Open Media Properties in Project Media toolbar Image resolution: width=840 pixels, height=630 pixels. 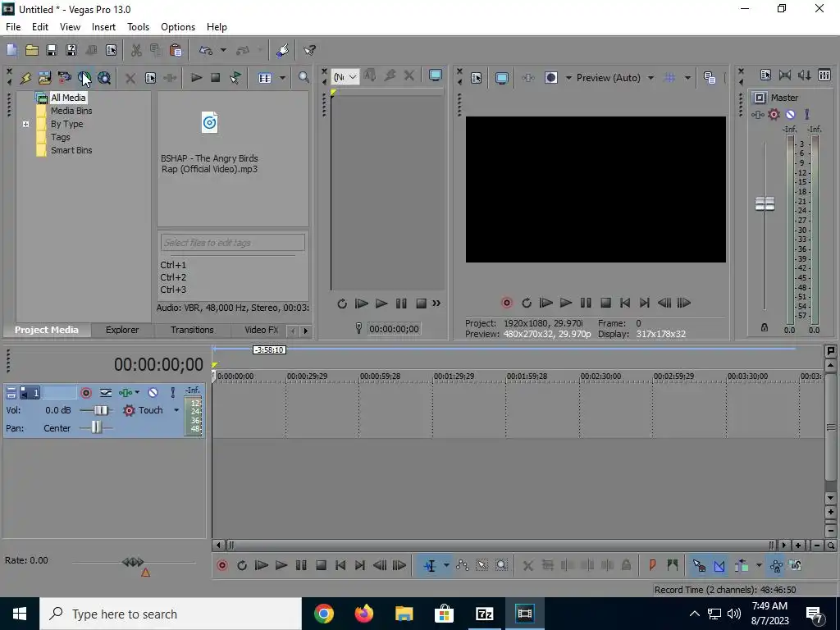(x=151, y=78)
